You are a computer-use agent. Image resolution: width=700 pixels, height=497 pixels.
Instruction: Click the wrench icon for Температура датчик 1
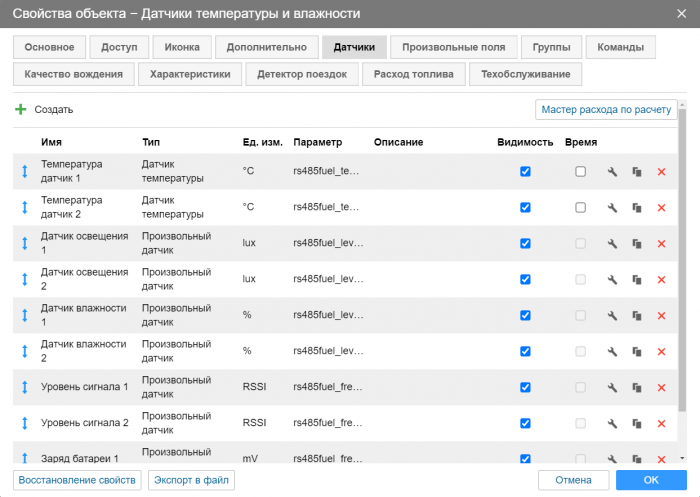tap(613, 172)
